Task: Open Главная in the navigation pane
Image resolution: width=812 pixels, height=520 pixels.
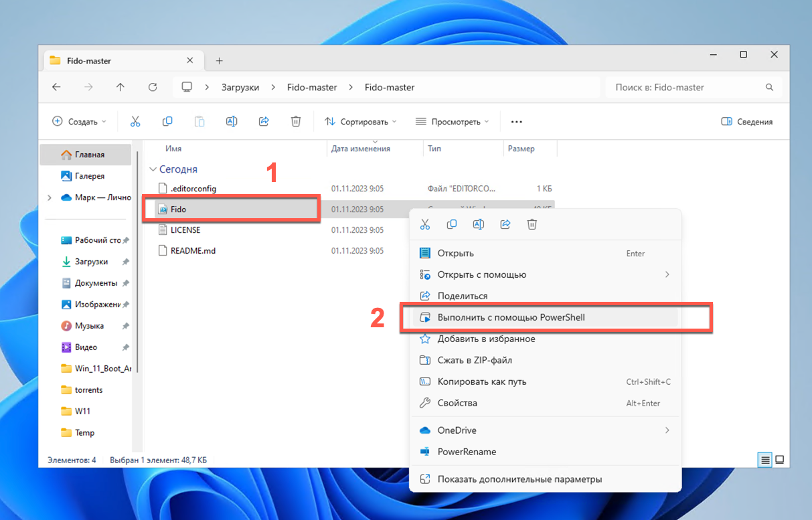Action: tap(86, 155)
